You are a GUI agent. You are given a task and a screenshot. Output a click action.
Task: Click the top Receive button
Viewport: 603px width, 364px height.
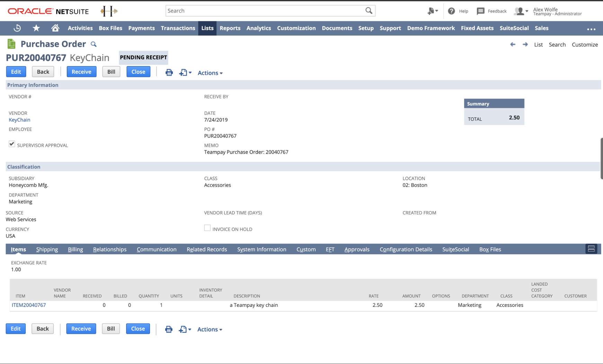81,72
